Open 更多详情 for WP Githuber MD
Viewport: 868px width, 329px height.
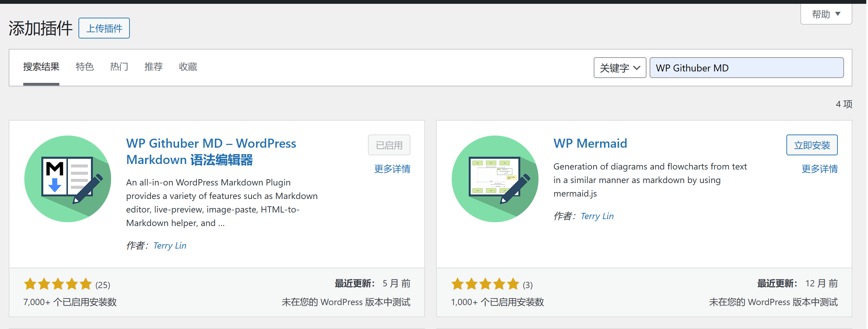(x=392, y=169)
